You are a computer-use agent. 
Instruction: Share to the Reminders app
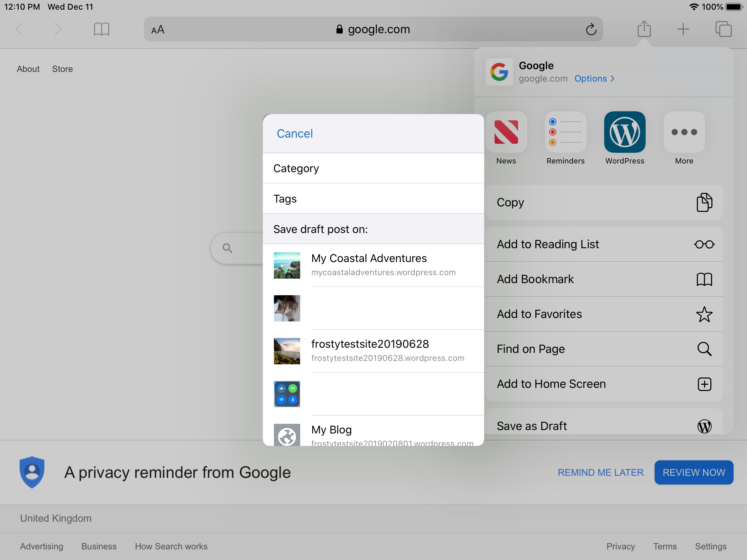click(566, 138)
